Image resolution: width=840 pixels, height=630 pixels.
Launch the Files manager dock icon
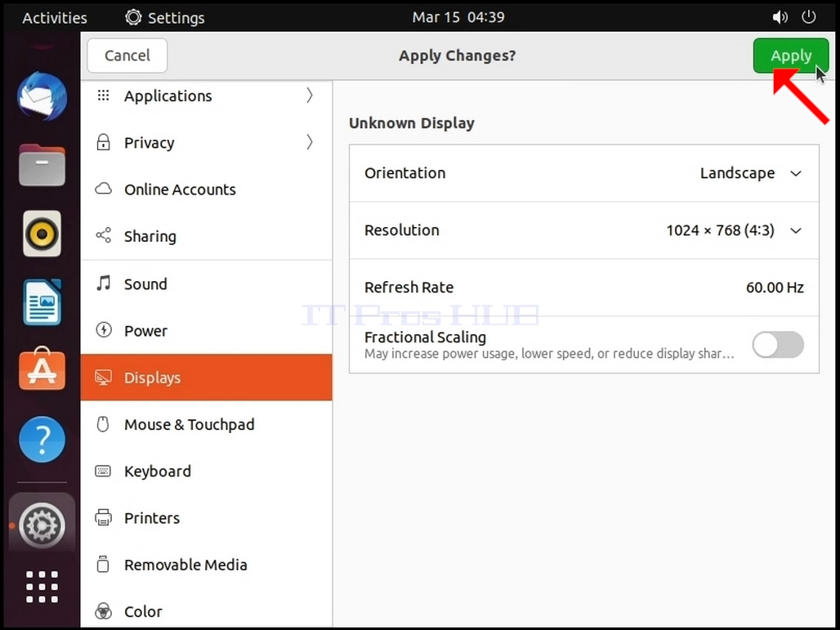tap(42, 165)
